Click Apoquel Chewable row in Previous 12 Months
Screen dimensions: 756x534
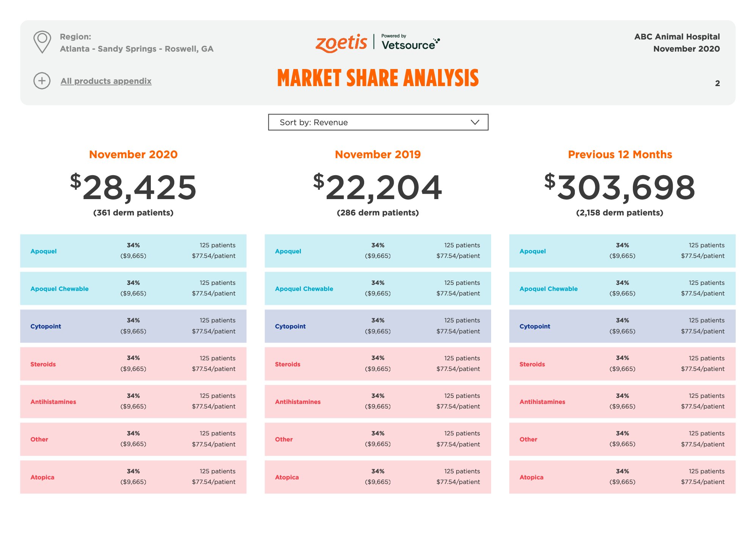(622, 288)
